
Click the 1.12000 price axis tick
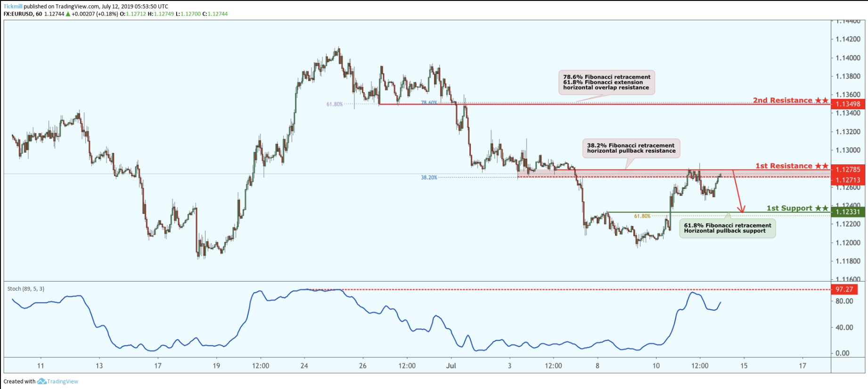click(x=848, y=243)
